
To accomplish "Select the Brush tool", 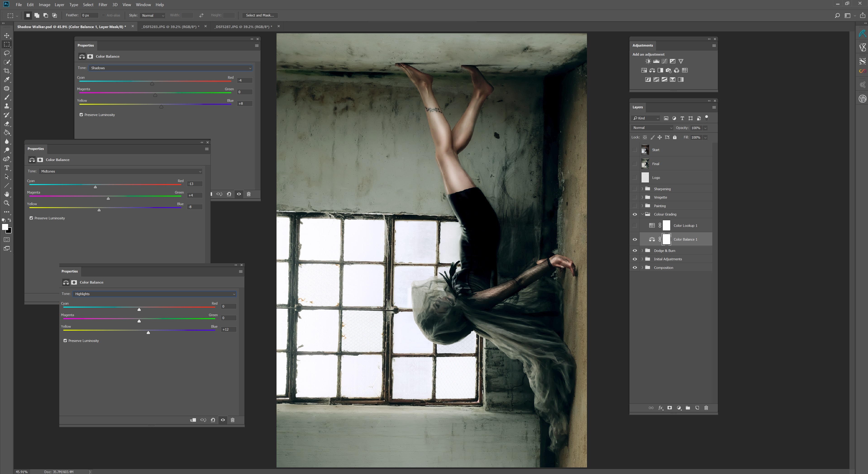I will point(6,97).
